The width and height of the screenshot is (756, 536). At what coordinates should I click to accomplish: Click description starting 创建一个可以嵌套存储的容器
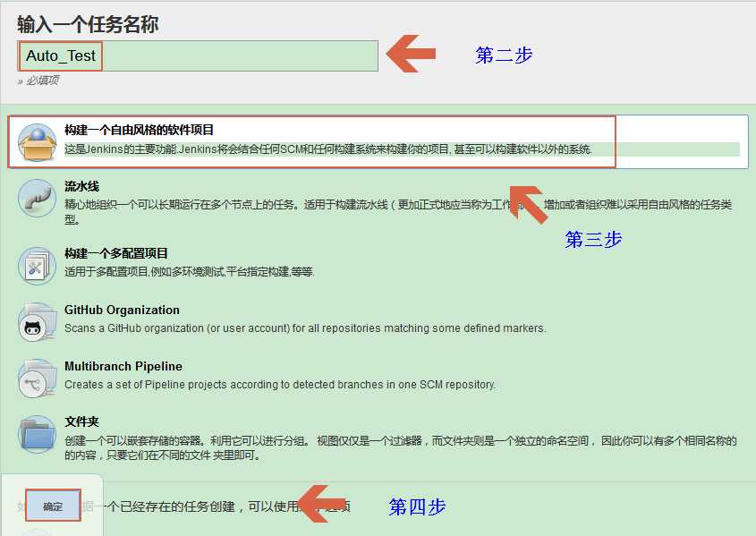pos(401,447)
